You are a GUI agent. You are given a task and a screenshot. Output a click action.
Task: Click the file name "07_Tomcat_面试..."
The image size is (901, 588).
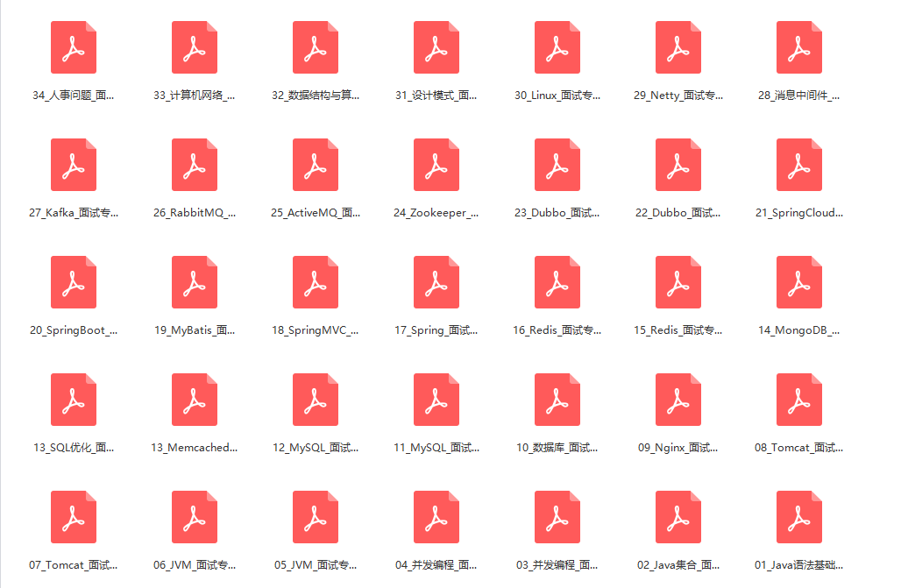click(x=74, y=565)
